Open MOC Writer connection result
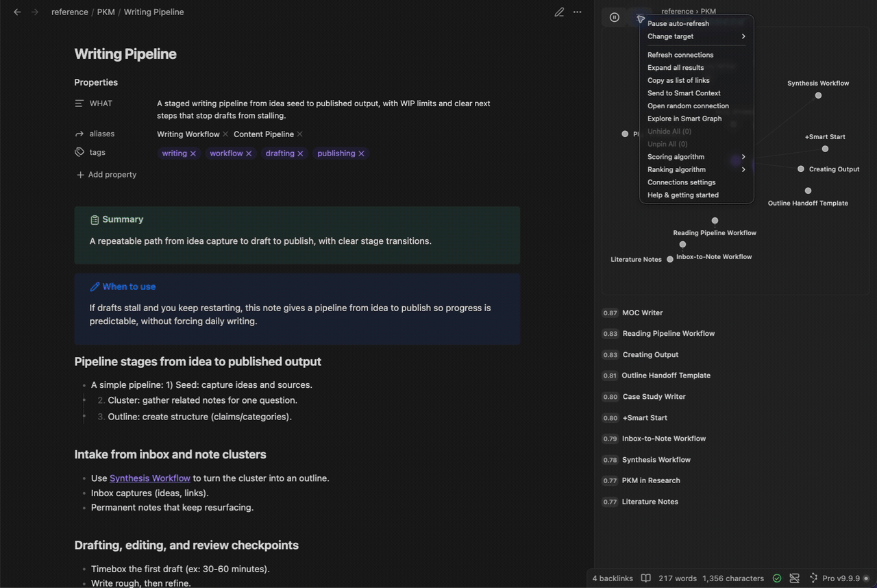Viewport: 877px width, 588px height. click(x=642, y=313)
